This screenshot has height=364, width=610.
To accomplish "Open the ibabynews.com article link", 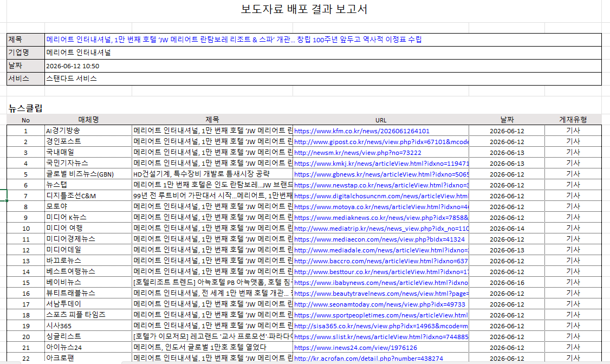I will coord(381,283).
